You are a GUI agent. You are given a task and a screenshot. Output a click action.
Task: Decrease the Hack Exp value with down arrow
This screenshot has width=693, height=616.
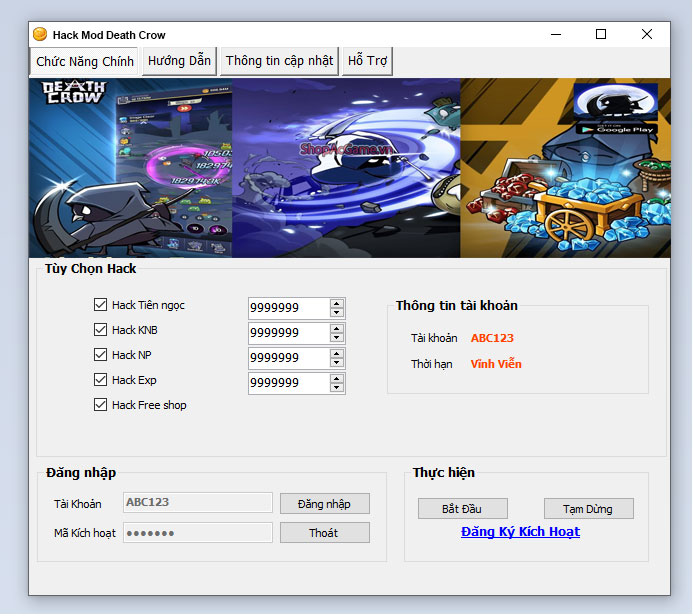click(x=337, y=388)
